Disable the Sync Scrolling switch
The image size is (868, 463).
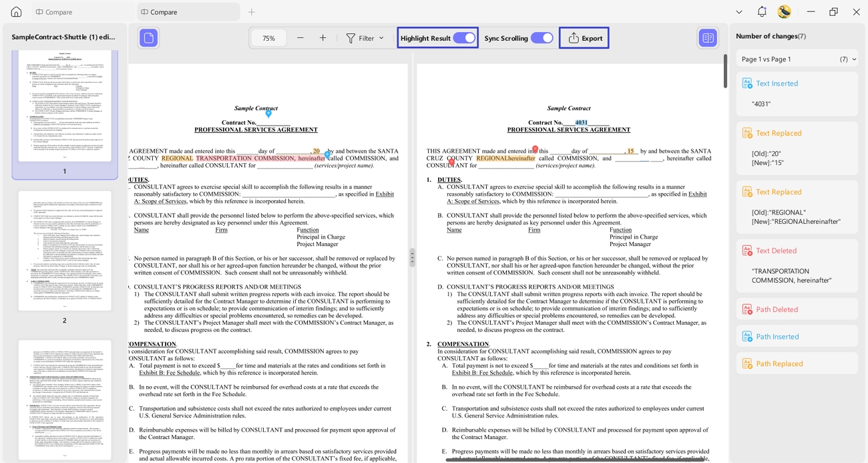point(541,38)
